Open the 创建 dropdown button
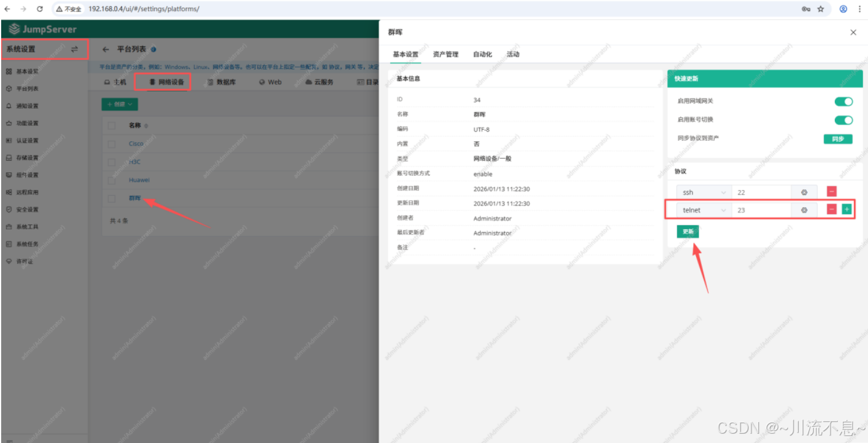The image size is (868, 443). [x=120, y=104]
